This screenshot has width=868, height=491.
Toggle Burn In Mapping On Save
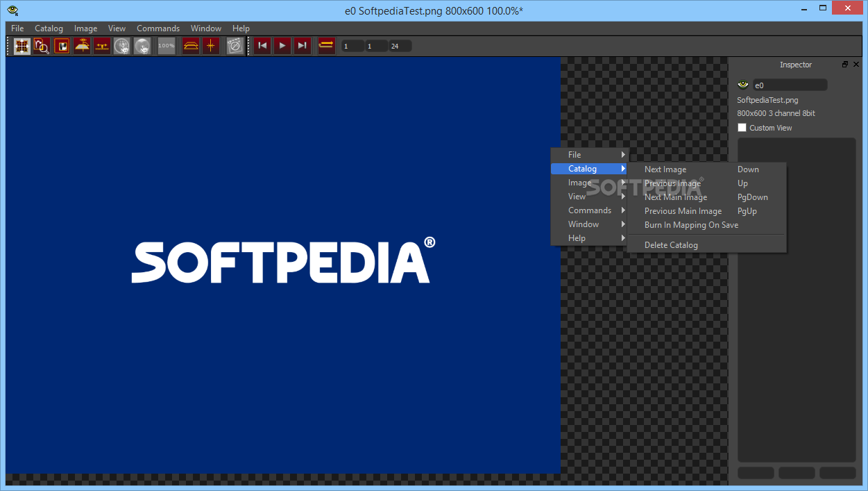[x=706, y=225]
